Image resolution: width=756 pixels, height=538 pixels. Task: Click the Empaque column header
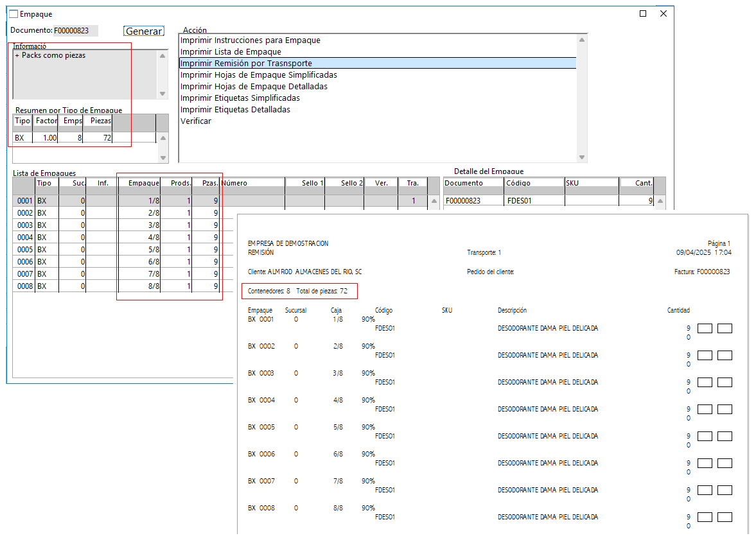pyautogui.click(x=139, y=183)
